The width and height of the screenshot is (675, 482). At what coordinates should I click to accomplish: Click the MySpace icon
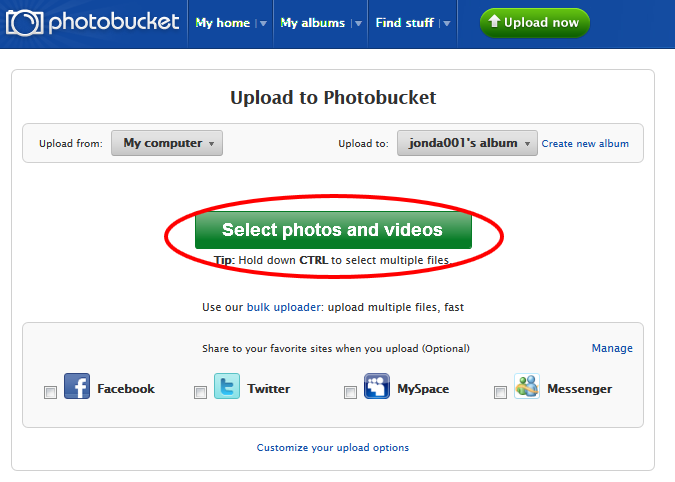[377, 386]
